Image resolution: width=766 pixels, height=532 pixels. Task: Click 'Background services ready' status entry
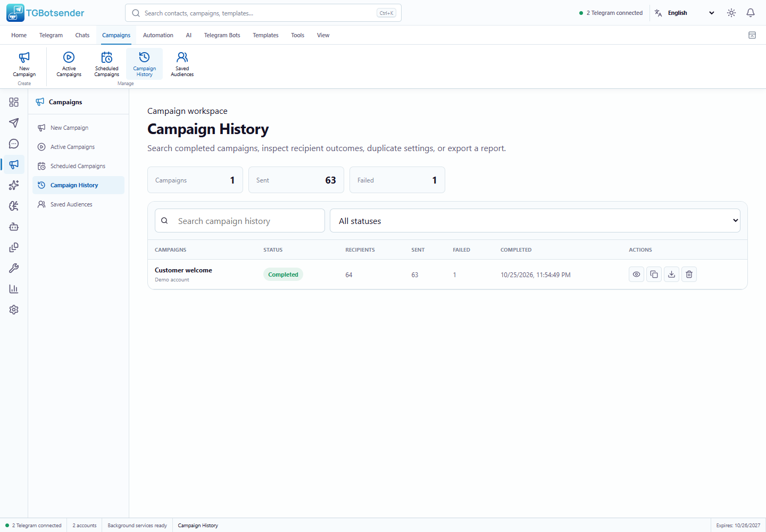point(137,526)
